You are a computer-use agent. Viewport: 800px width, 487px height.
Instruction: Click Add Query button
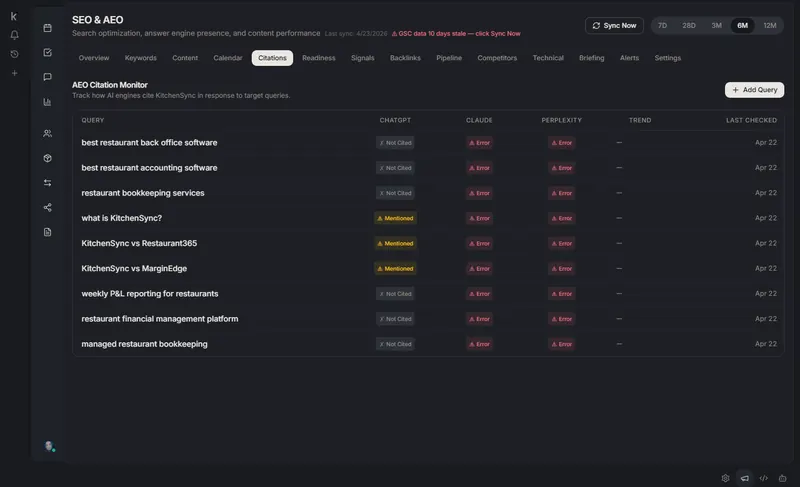click(754, 90)
